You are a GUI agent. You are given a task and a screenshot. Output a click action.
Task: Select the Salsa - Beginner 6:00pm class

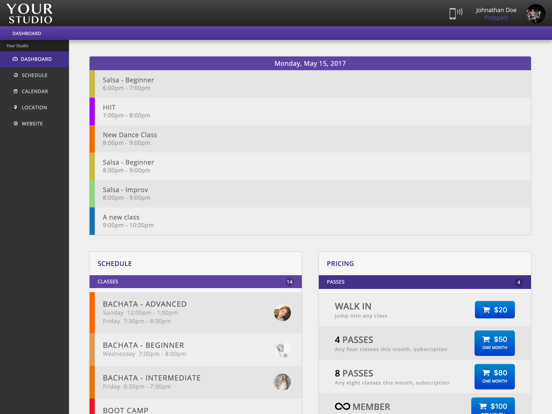click(x=310, y=84)
